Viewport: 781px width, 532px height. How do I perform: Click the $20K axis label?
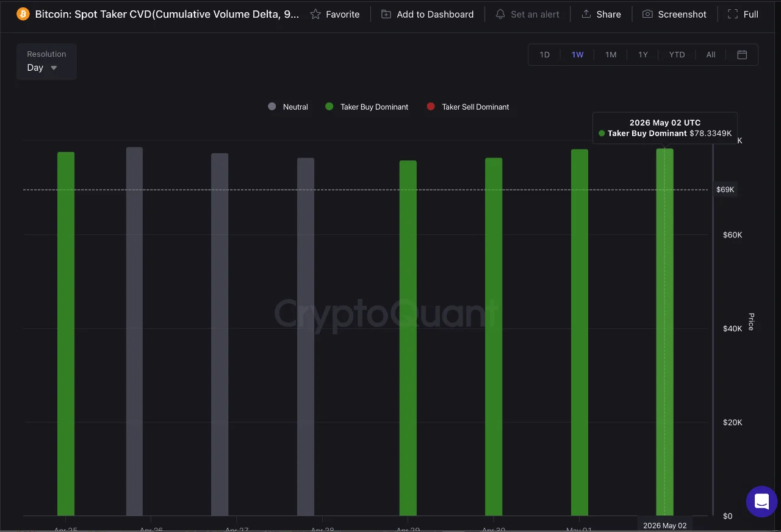click(732, 422)
